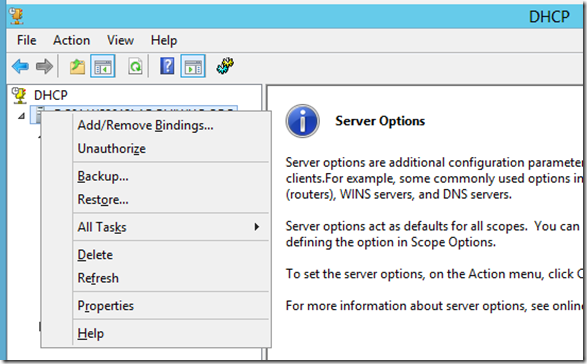Click the gears icon in toolbar
Viewport: 587px width, 364px height.
tap(225, 66)
